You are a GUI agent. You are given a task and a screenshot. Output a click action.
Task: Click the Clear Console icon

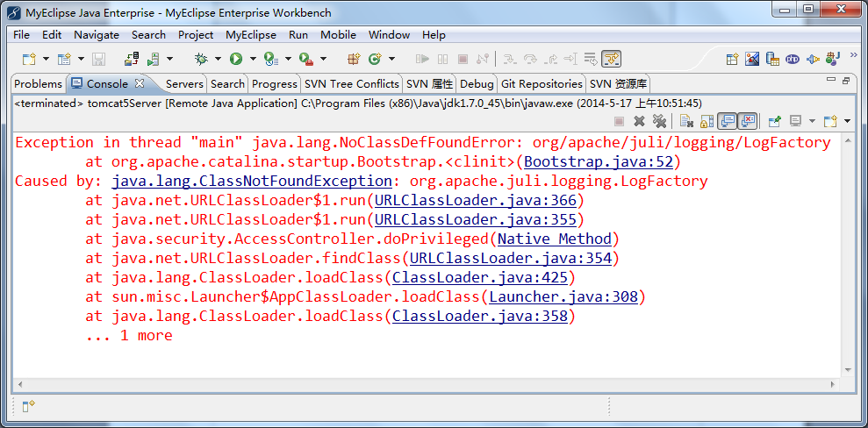coord(686,120)
